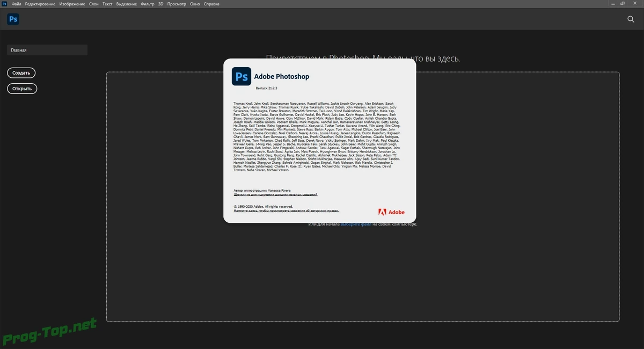Open the Файл menu
644x349 pixels.
coord(16,4)
